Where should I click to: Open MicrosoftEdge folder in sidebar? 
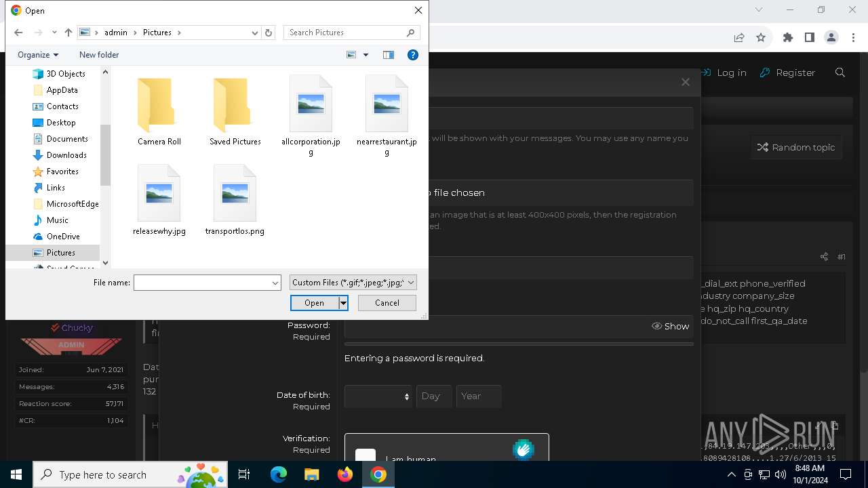point(73,204)
